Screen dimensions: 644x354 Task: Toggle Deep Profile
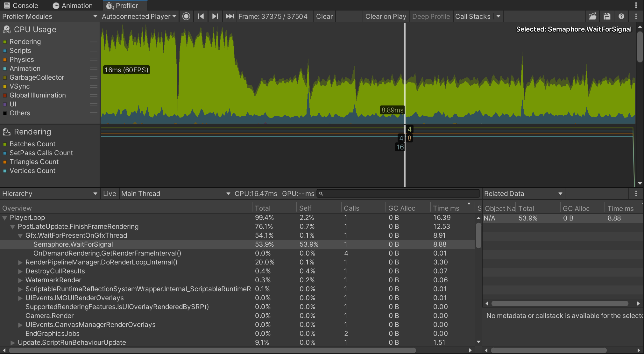point(431,16)
